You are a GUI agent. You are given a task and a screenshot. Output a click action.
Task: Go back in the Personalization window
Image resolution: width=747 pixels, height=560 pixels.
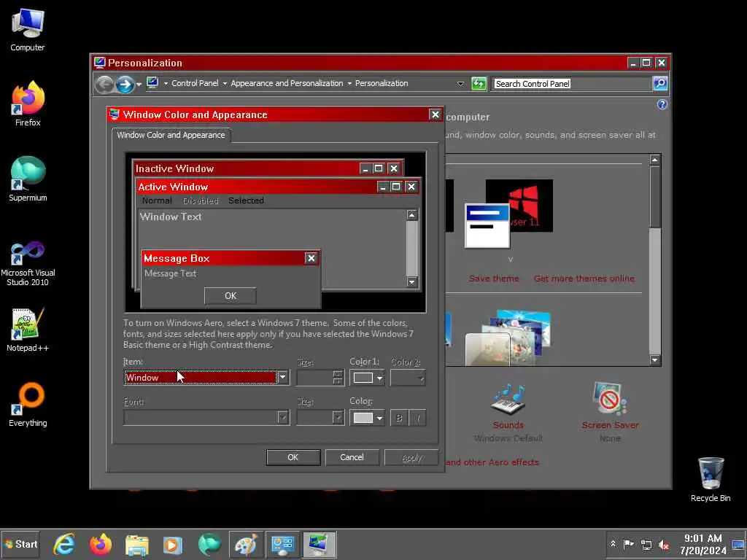point(104,85)
